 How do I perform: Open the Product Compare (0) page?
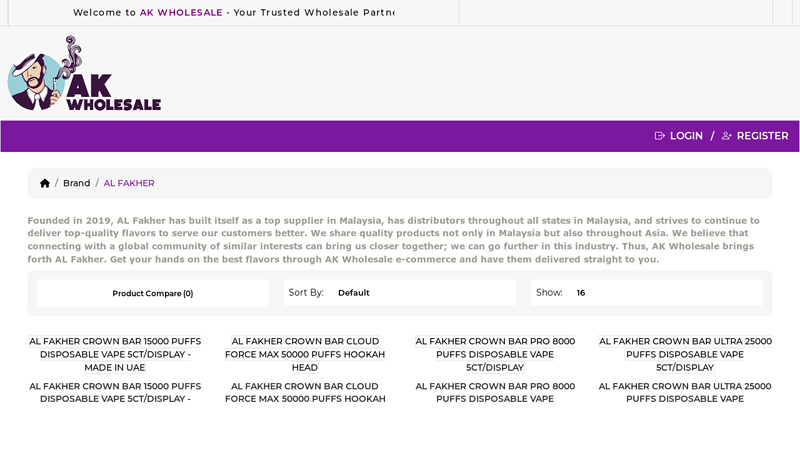(x=152, y=293)
